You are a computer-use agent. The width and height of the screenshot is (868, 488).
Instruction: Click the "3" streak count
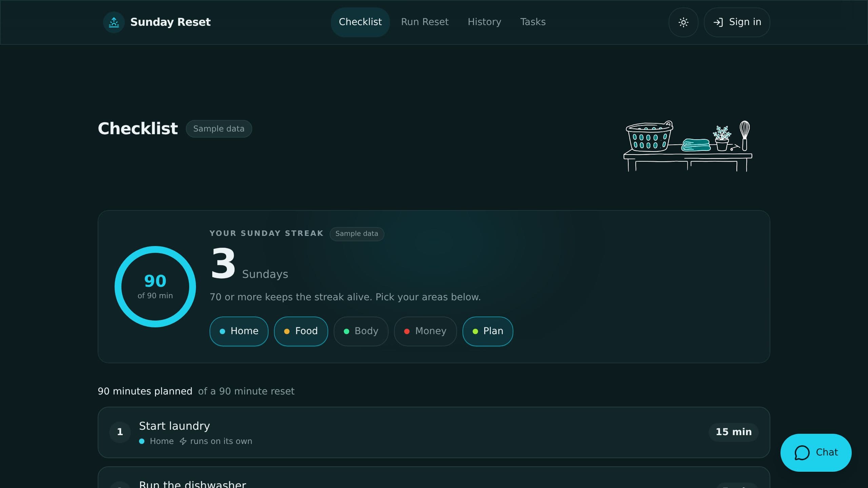[223, 263]
